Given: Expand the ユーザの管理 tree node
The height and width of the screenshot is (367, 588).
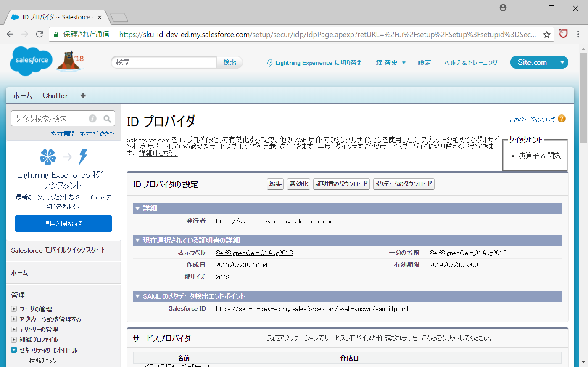Looking at the screenshot, I should point(14,309).
